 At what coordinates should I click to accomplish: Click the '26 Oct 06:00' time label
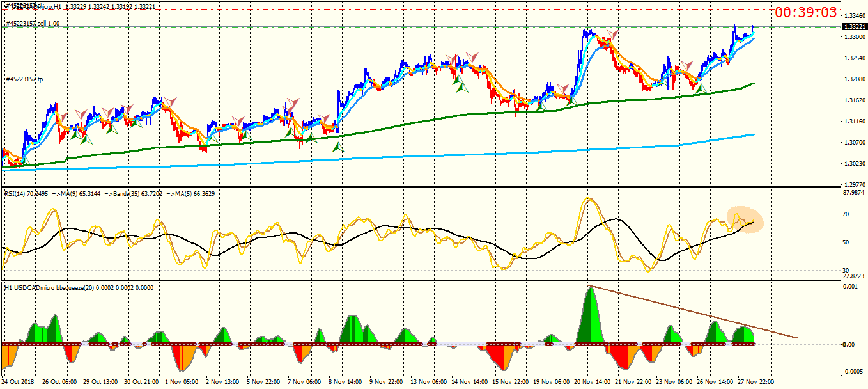[x=59, y=383]
